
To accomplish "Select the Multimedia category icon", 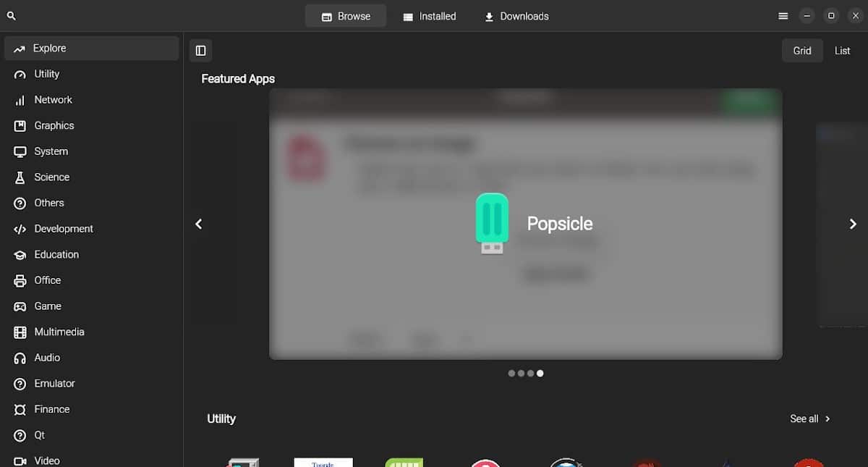I will pos(21,332).
